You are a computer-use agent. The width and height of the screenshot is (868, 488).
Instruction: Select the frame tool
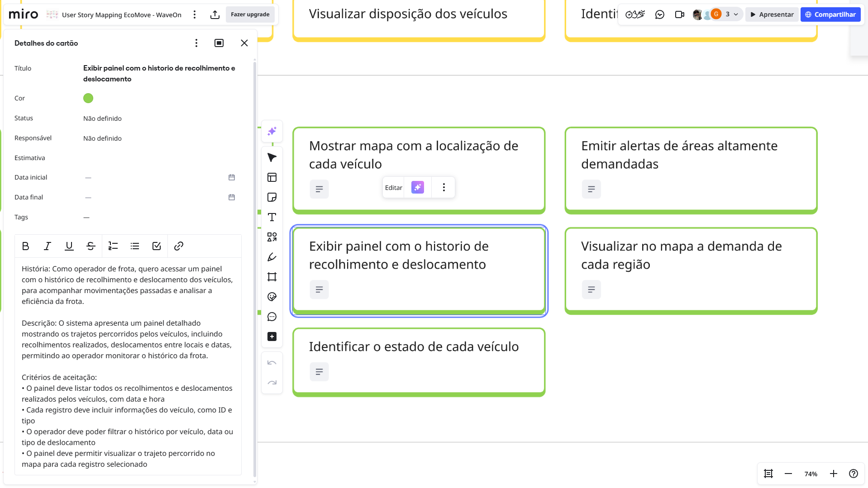pyautogui.click(x=272, y=277)
